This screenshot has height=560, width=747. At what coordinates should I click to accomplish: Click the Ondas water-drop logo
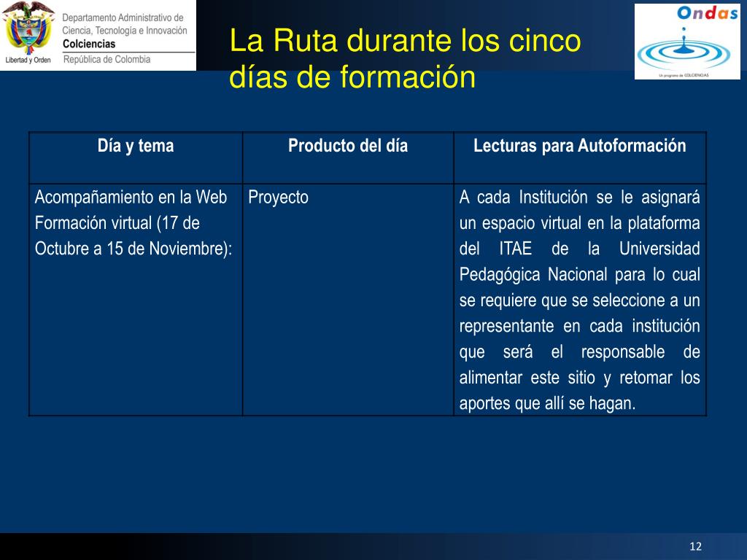tap(687, 42)
